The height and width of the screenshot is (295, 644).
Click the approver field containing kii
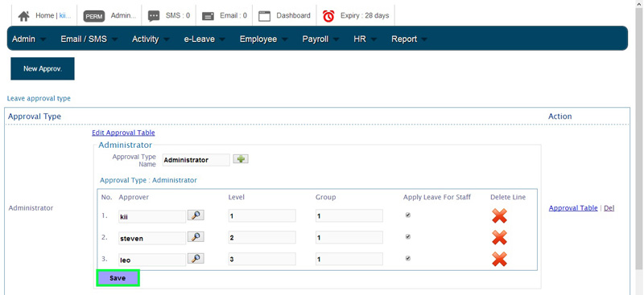coord(152,216)
